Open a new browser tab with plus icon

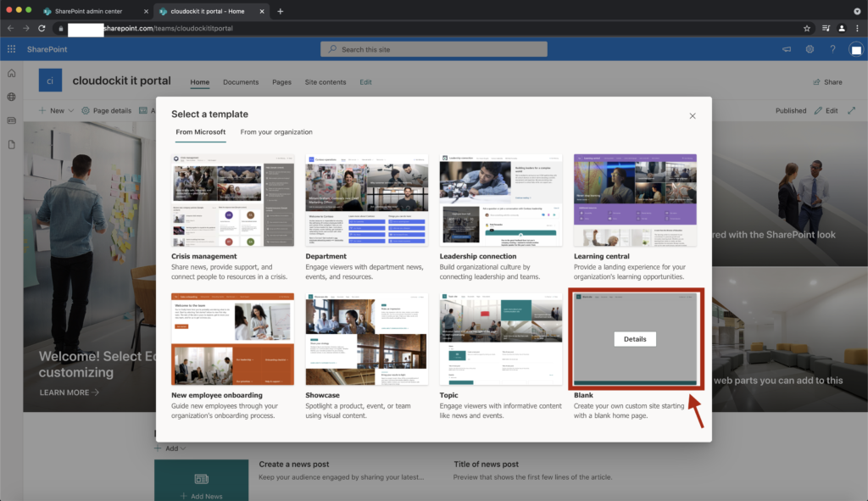tap(280, 11)
